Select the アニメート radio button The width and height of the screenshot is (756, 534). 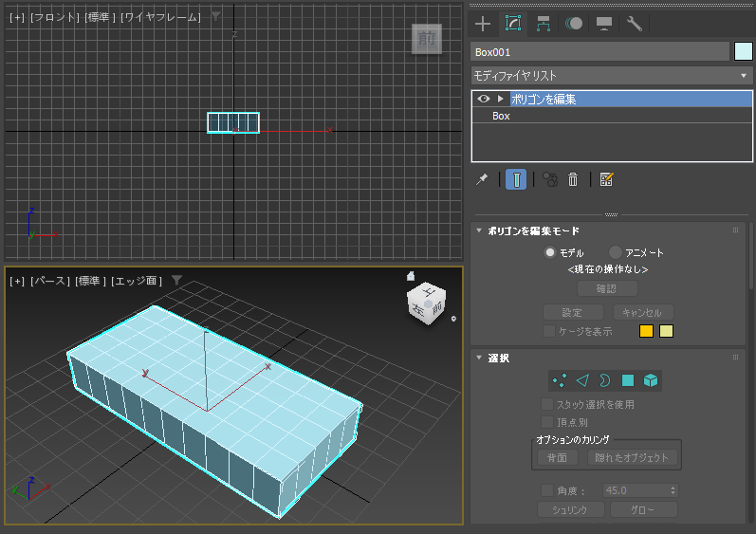(x=616, y=252)
